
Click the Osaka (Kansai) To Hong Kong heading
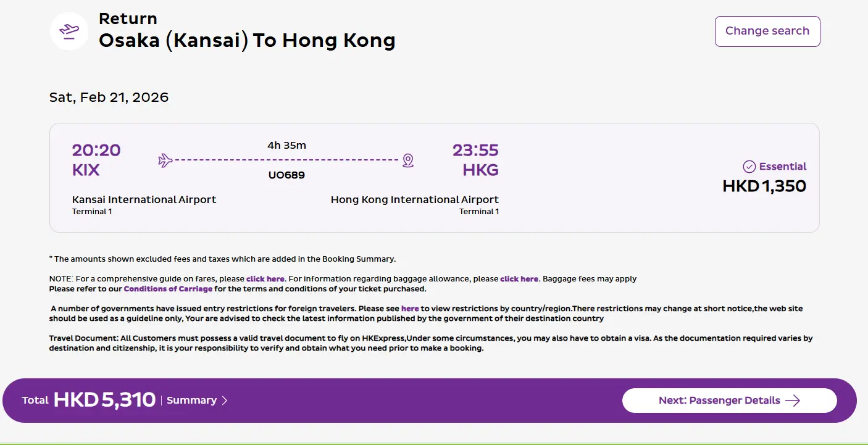pos(247,41)
